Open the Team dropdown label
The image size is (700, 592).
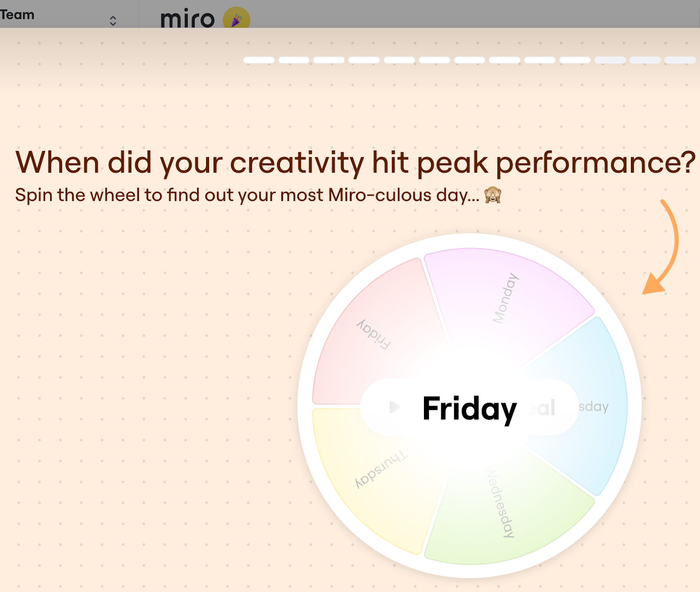click(17, 14)
